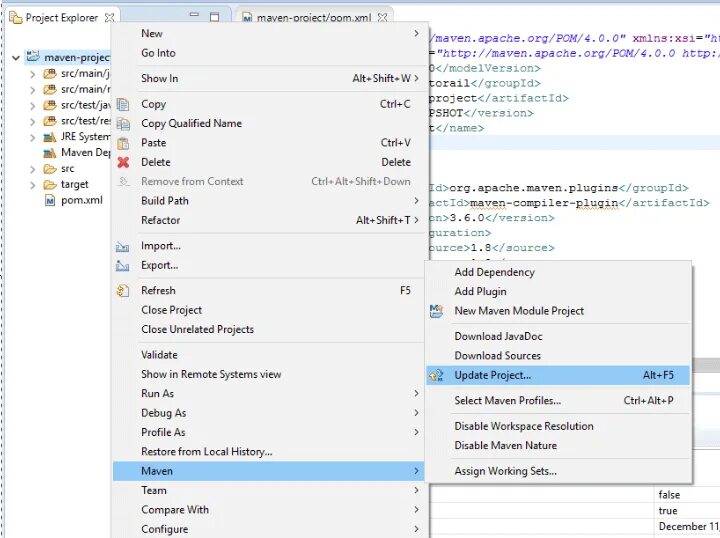
Task: Choose Restore from Local History
Action: tap(268, 452)
